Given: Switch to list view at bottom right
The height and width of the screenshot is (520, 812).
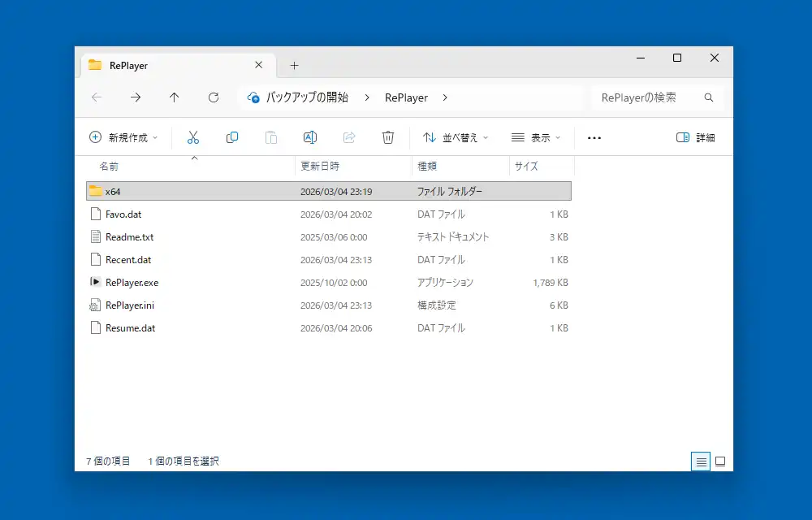Looking at the screenshot, I should pos(701,461).
